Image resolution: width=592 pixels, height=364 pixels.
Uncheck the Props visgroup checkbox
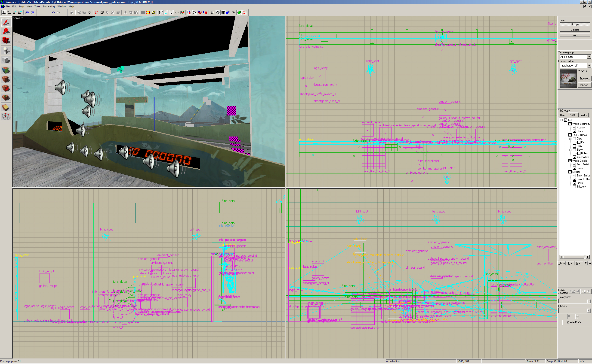click(574, 168)
